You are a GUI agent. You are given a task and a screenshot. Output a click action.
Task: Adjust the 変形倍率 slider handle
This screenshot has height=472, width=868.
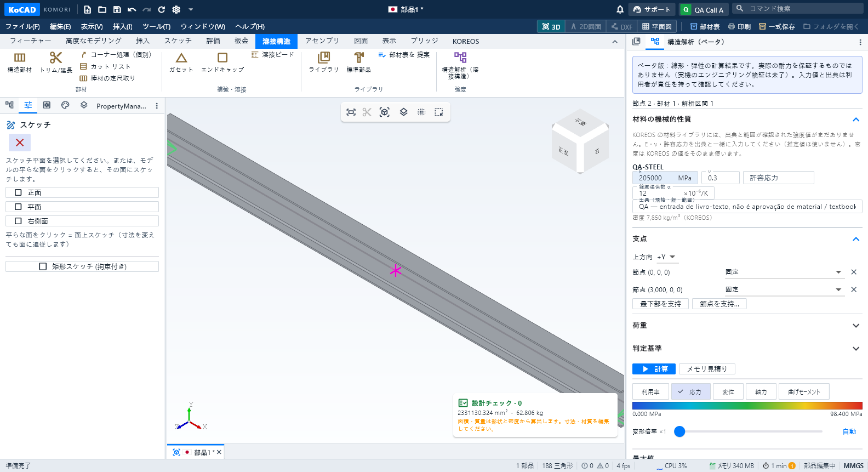pos(679,431)
